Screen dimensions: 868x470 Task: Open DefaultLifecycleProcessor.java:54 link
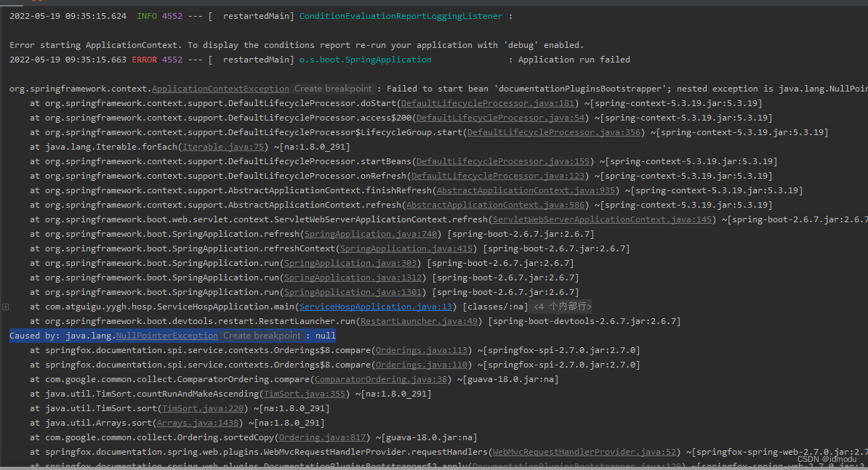click(x=500, y=118)
